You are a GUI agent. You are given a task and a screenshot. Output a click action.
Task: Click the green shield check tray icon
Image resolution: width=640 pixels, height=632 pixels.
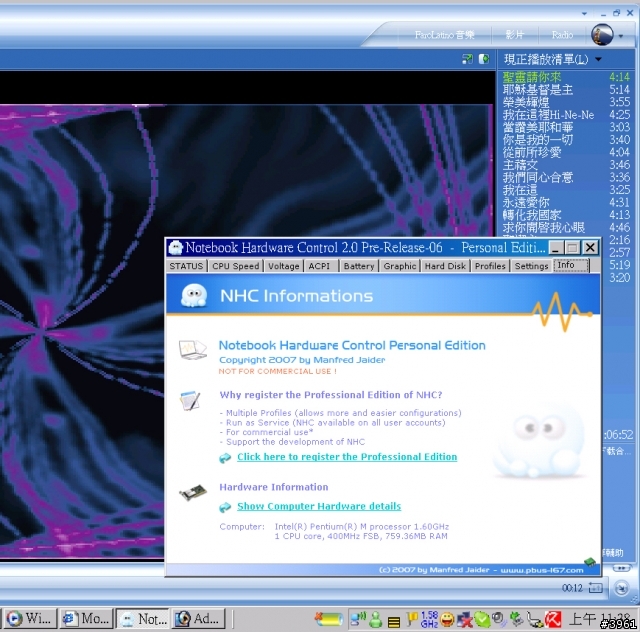coord(482,620)
